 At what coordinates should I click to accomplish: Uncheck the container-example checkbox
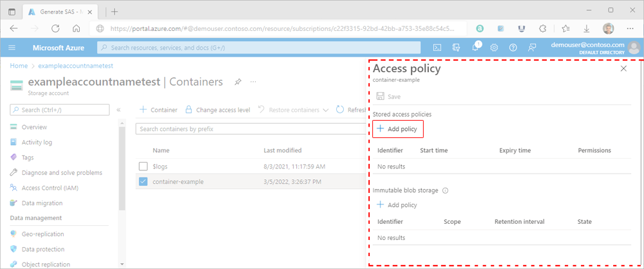143,181
